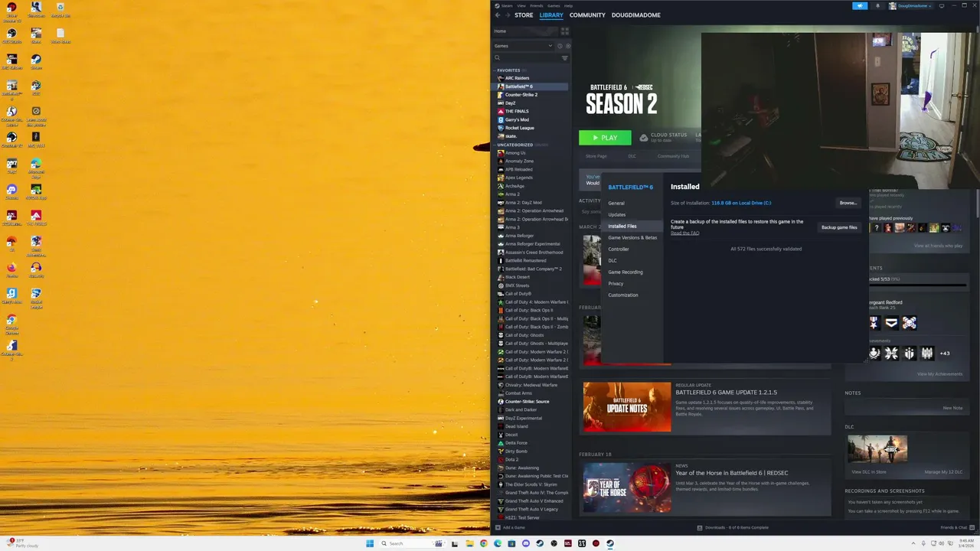The width and height of the screenshot is (980, 551).
Task: Click Browse... for installed files
Action: click(x=848, y=203)
